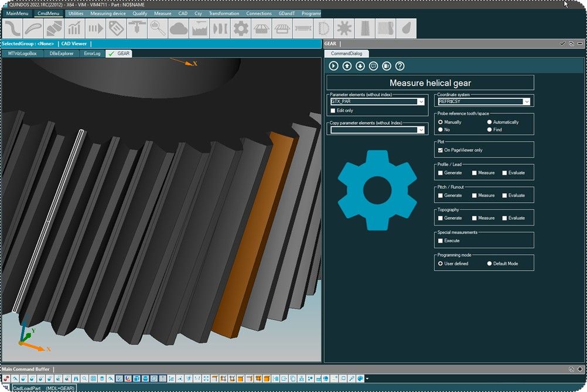The height and width of the screenshot is (392, 587).
Task: Open the comment bubble icon in CommandDialog
Action: coord(373,66)
